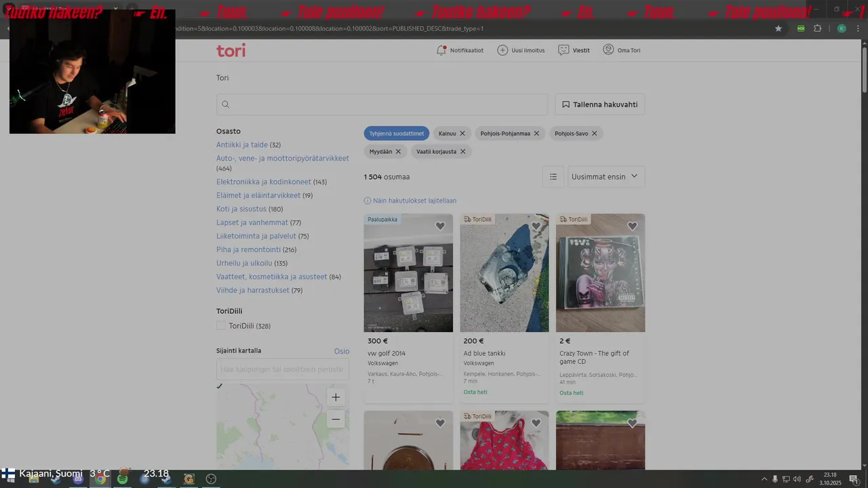Open Eläimet ja eläintarvikkeet category
Image resolution: width=868 pixels, height=488 pixels.
coord(258,195)
